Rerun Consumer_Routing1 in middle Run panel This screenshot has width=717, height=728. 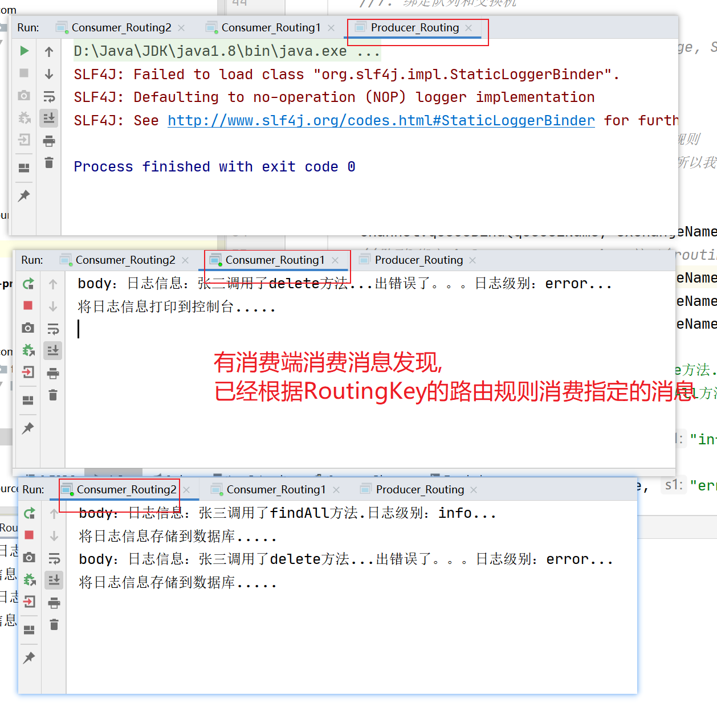point(28,283)
